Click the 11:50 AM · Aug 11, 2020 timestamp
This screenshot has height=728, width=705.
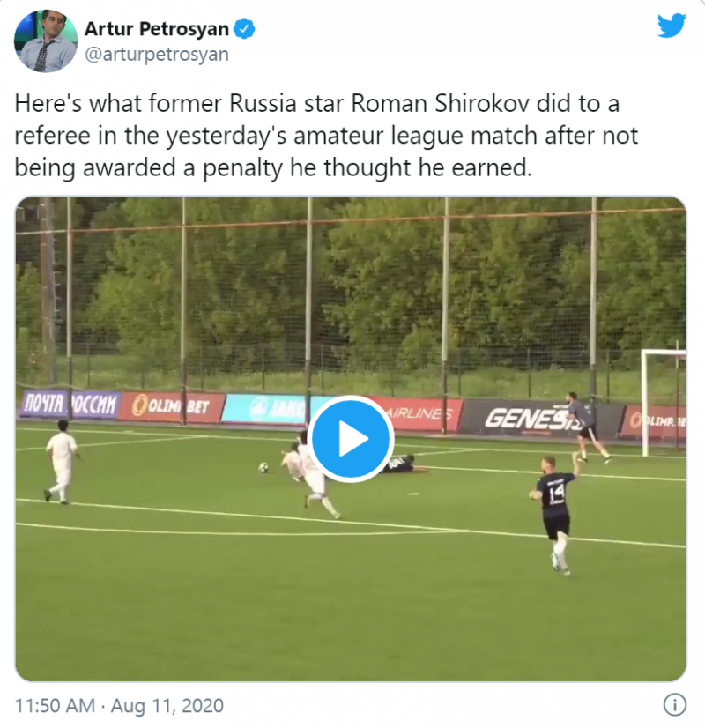[119, 706]
